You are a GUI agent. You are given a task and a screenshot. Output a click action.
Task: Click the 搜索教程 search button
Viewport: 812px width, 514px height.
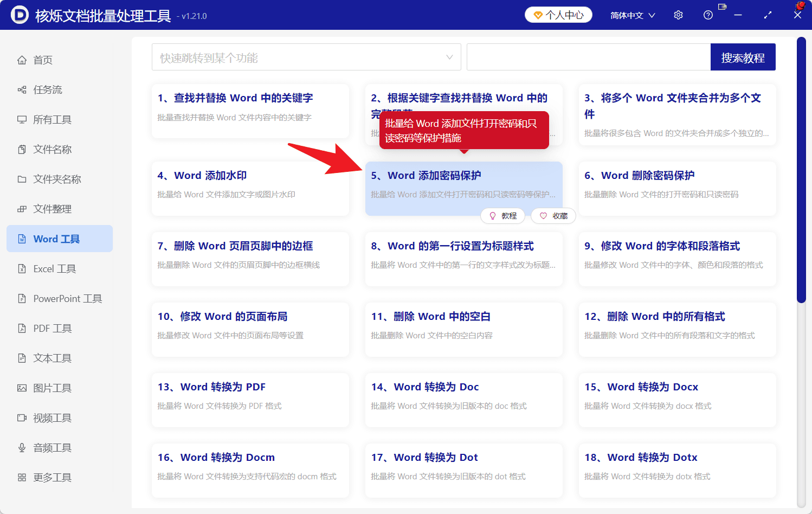[x=743, y=57]
